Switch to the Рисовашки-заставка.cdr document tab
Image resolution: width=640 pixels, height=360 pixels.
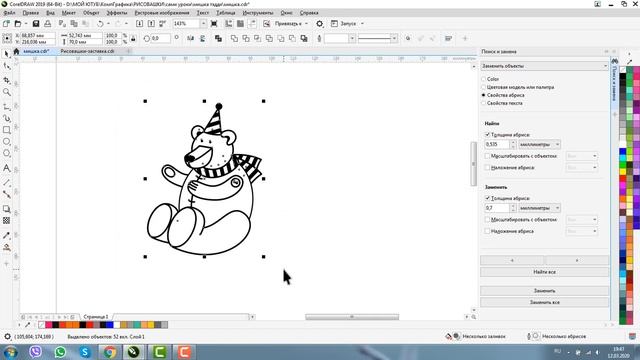click(87, 51)
